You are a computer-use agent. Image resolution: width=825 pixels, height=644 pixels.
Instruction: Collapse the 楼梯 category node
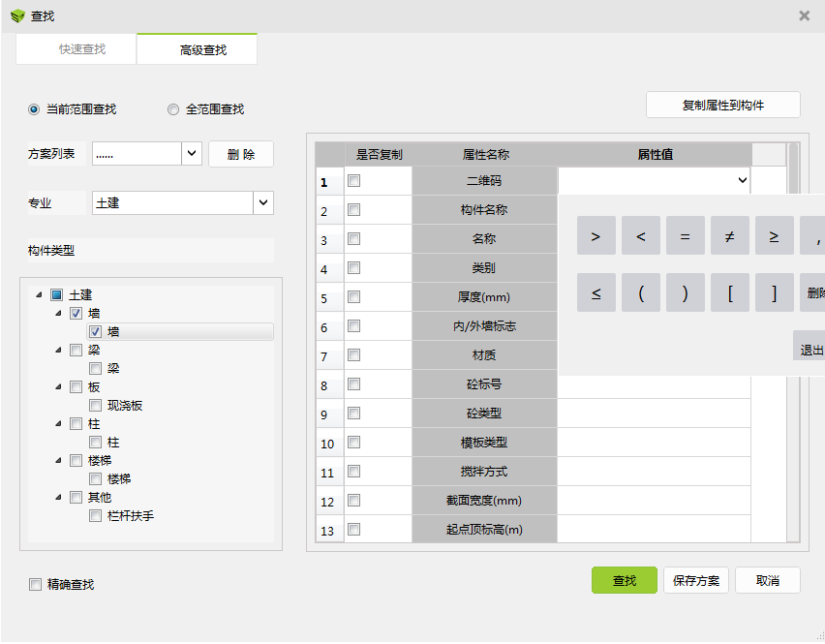pos(58,461)
